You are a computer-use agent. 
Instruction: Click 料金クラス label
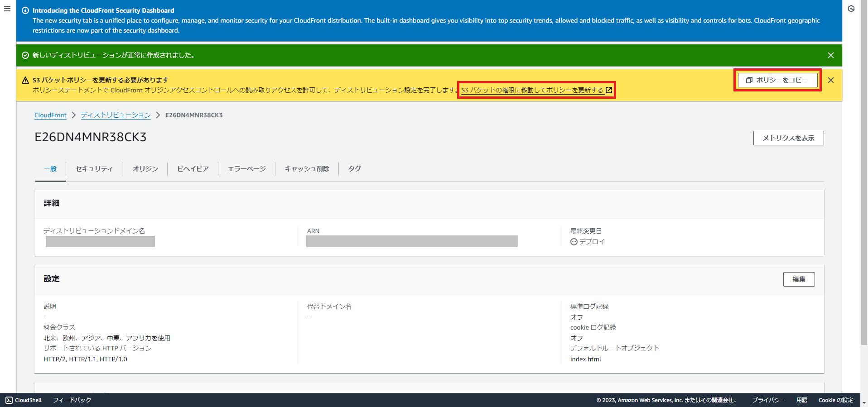point(59,327)
